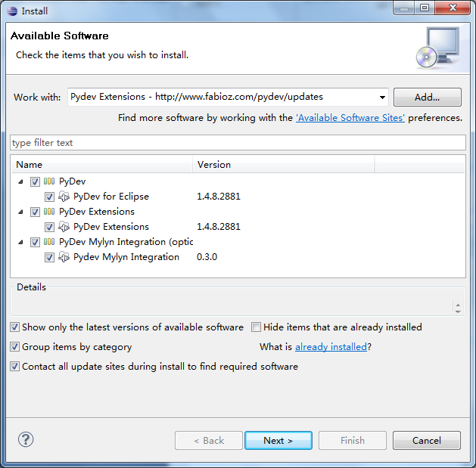Uncheck the PyDev for Eclipse checkbox
The width and height of the screenshot is (476, 468).
(x=49, y=197)
